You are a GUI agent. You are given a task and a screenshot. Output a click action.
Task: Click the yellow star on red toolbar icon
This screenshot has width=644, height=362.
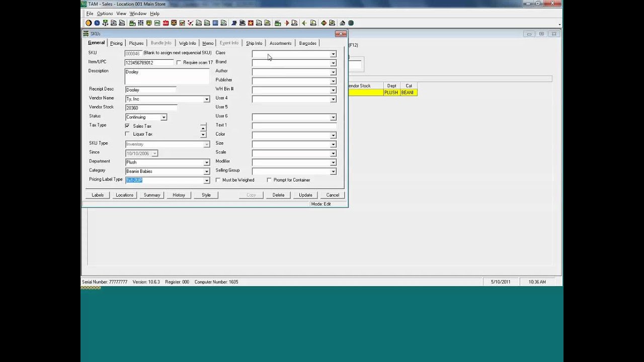pyautogui.click(x=250, y=23)
